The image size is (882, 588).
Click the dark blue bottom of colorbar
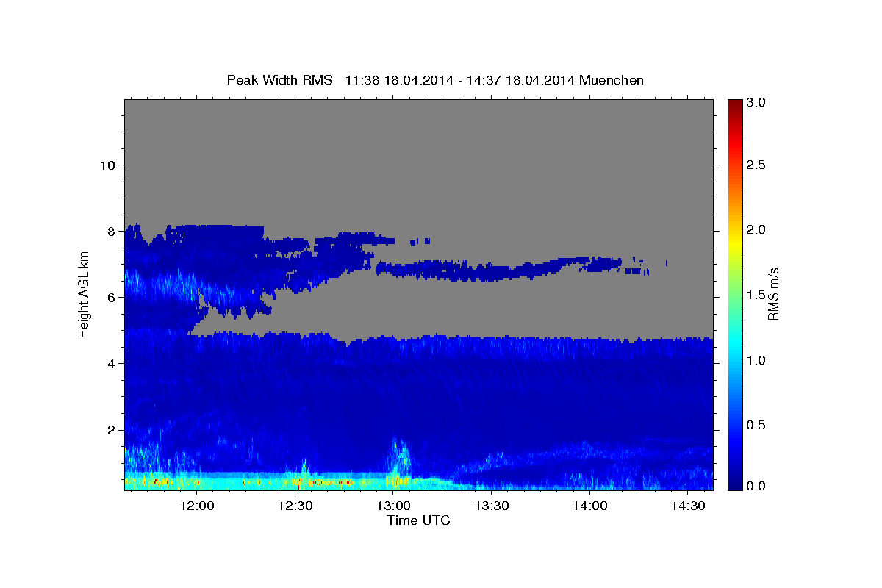point(734,484)
